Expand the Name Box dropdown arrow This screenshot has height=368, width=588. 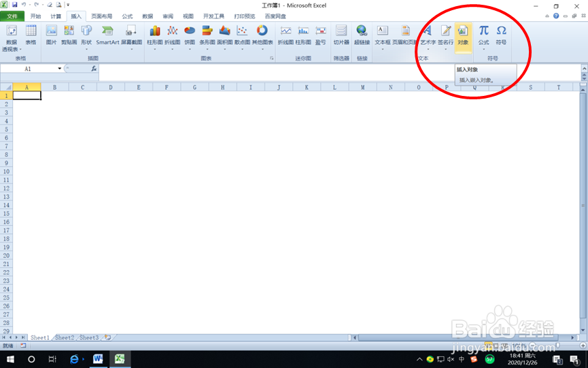pos(59,69)
